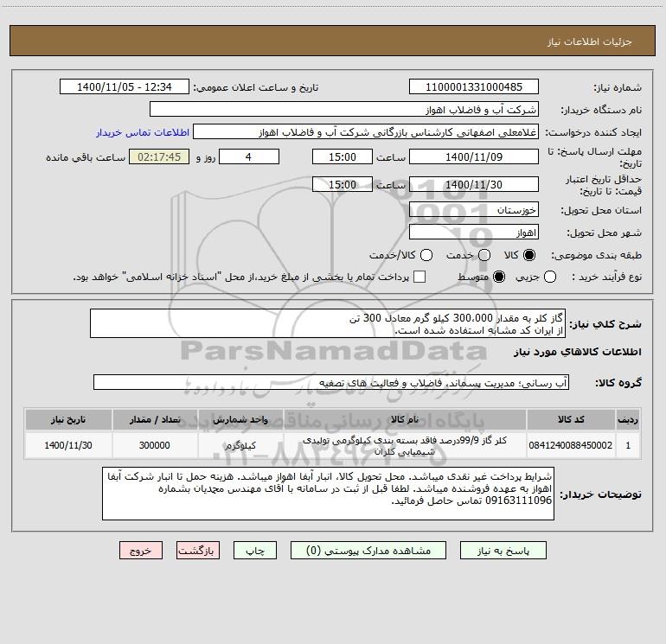Click the خروج exit button
The height and width of the screenshot is (644, 666).
pos(141,551)
